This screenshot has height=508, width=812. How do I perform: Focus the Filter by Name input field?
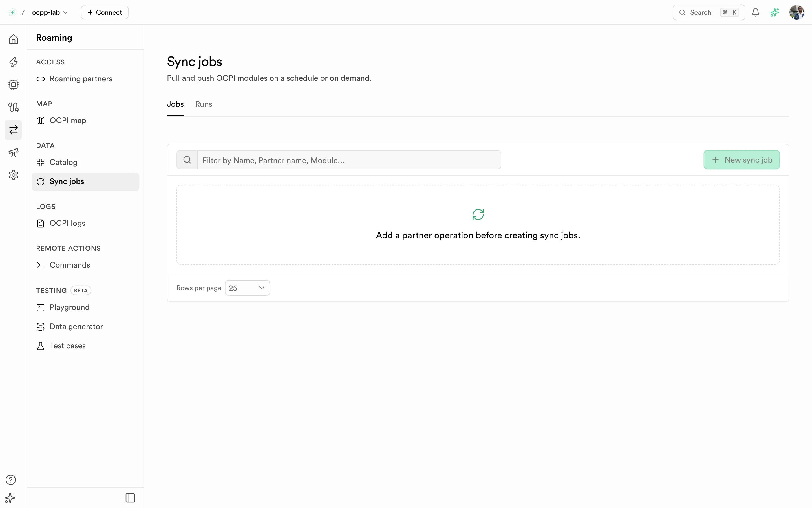349,160
